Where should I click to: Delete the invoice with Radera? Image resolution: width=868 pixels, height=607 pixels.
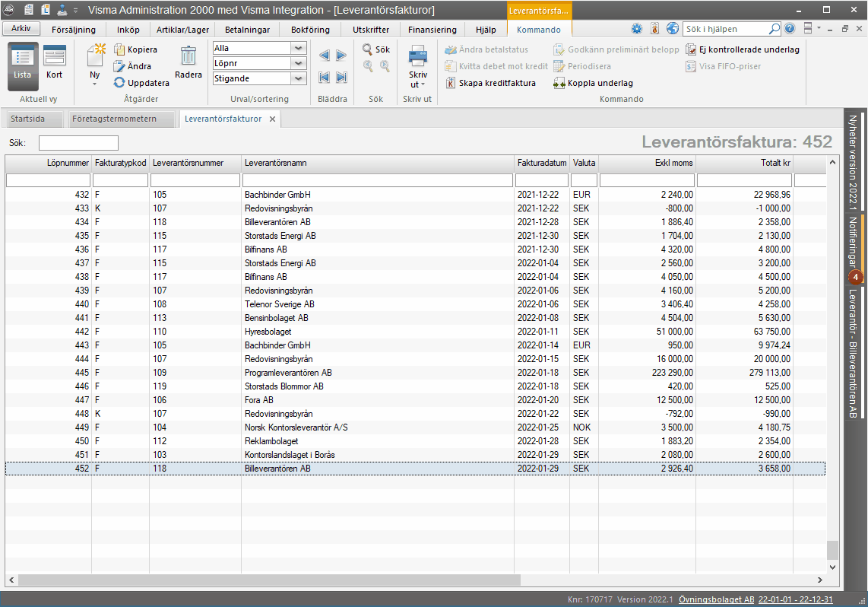click(x=188, y=64)
